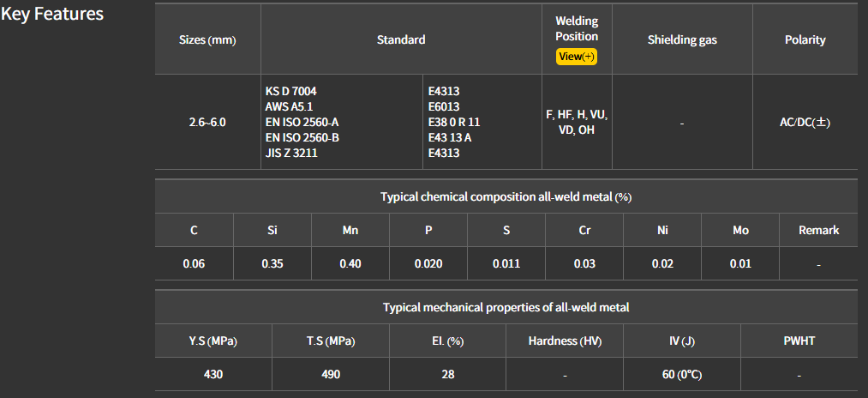Select the Sizes (mm) column header
868x398 pixels.
[207, 40]
